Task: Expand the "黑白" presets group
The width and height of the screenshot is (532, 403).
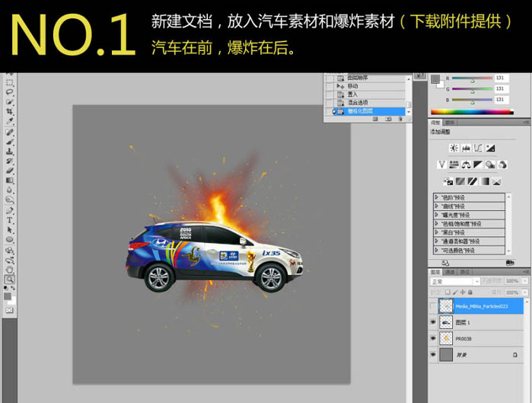Action: tap(437, 232)
